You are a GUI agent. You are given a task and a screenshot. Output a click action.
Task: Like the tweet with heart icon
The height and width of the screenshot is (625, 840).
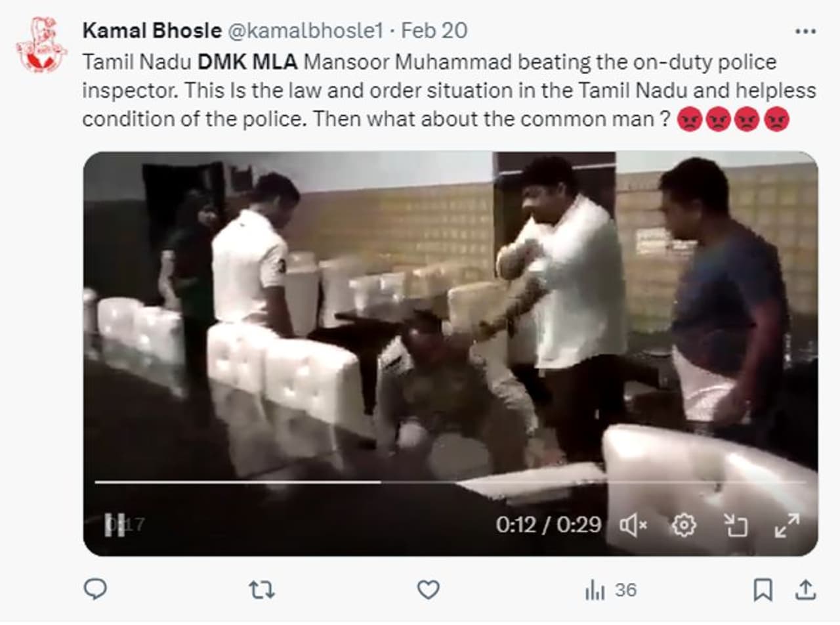pos(428,590)
